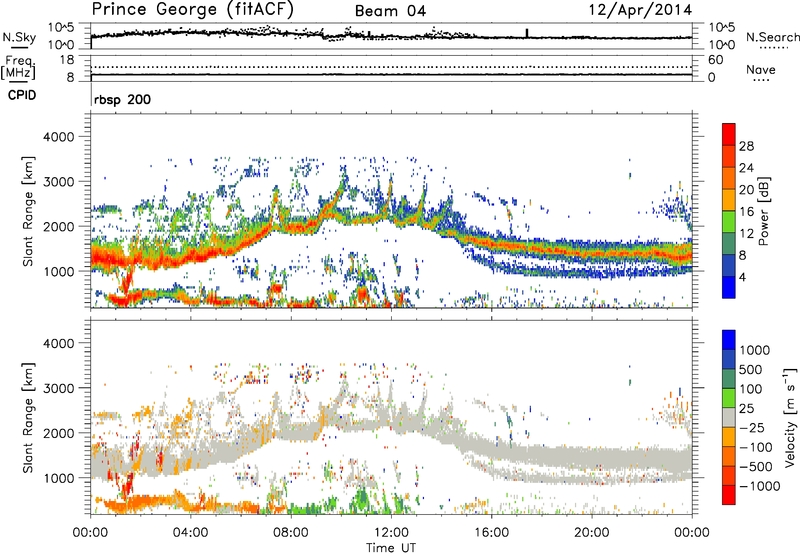
Task: Click the 'Freq. [MHz]' axis label
Action: click(x=18, y=68)
